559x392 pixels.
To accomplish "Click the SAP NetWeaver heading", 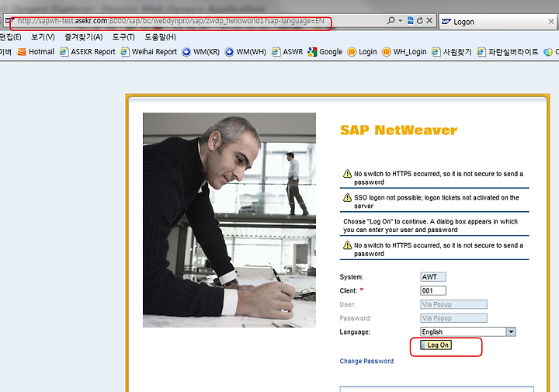I will 398,130.
